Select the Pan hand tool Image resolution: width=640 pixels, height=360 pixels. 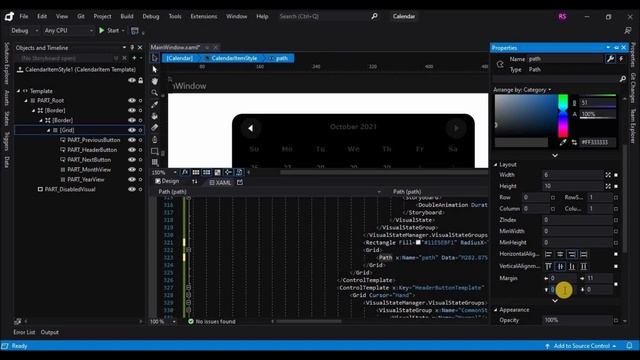[x=155, y=81]
